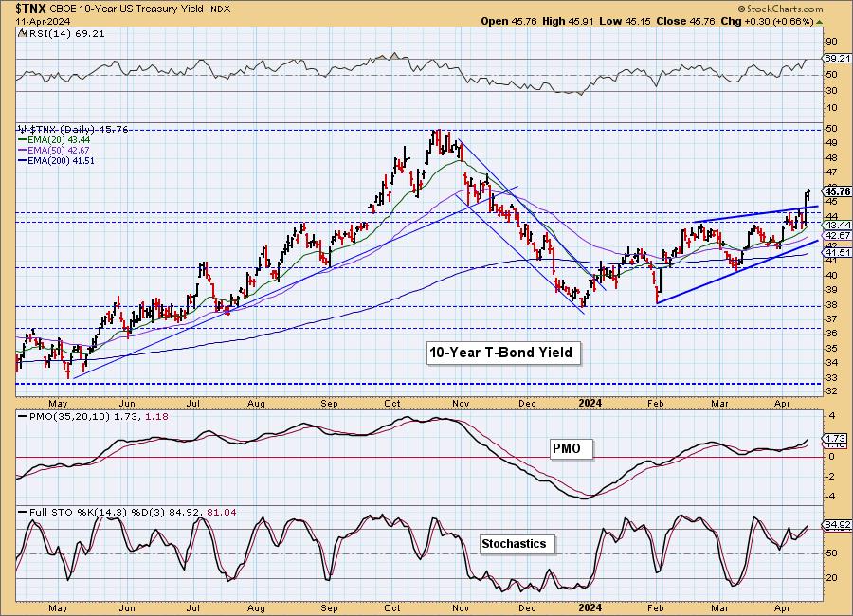853x616 pixels.
Task: Click the -4 level on the PMO axis
Action: pos(830,497)
